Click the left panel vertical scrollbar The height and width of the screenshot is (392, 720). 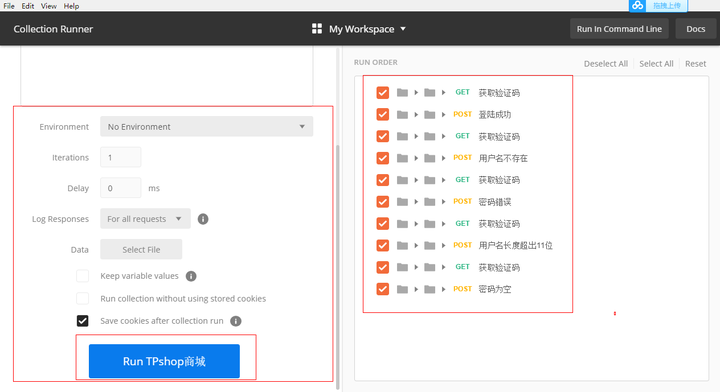[x=338, y=266]
